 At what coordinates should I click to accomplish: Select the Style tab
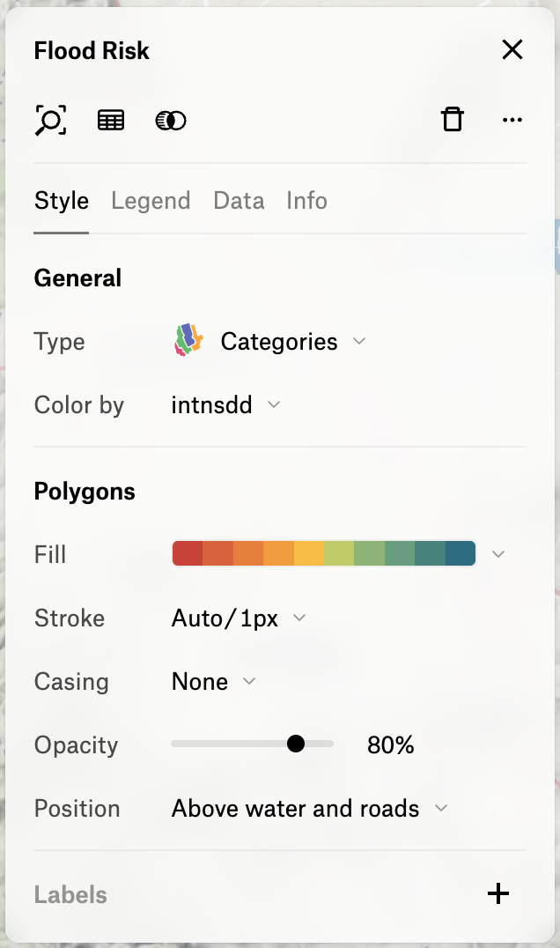coord(62,201)
